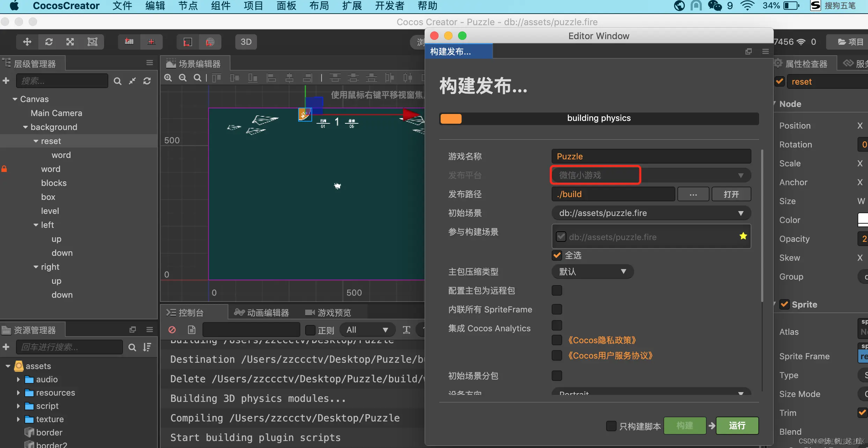Screen dimensions: 868x448
Task: Open the 节点 menu
Action: (188, 6)
